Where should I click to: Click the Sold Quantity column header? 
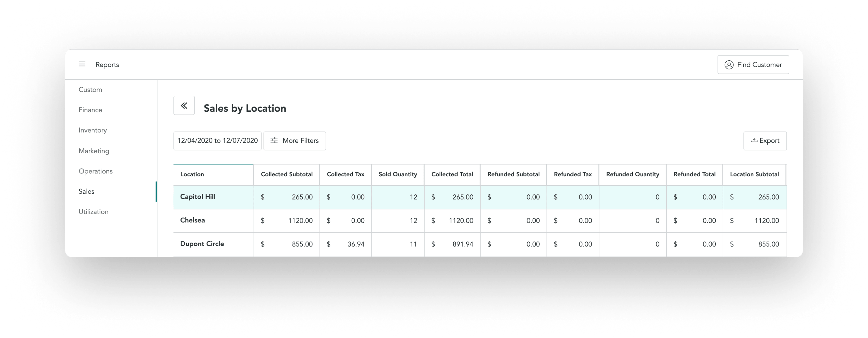[x=398, y=174]
